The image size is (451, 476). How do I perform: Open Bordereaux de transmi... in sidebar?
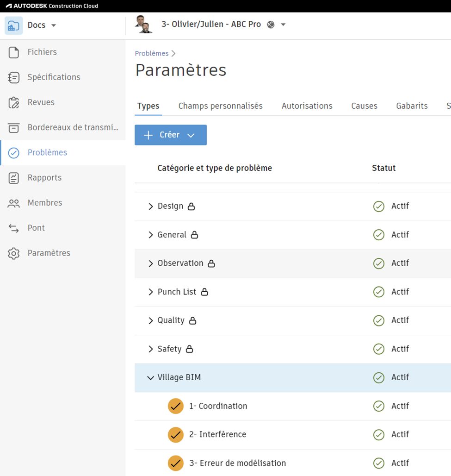[73, 127]
